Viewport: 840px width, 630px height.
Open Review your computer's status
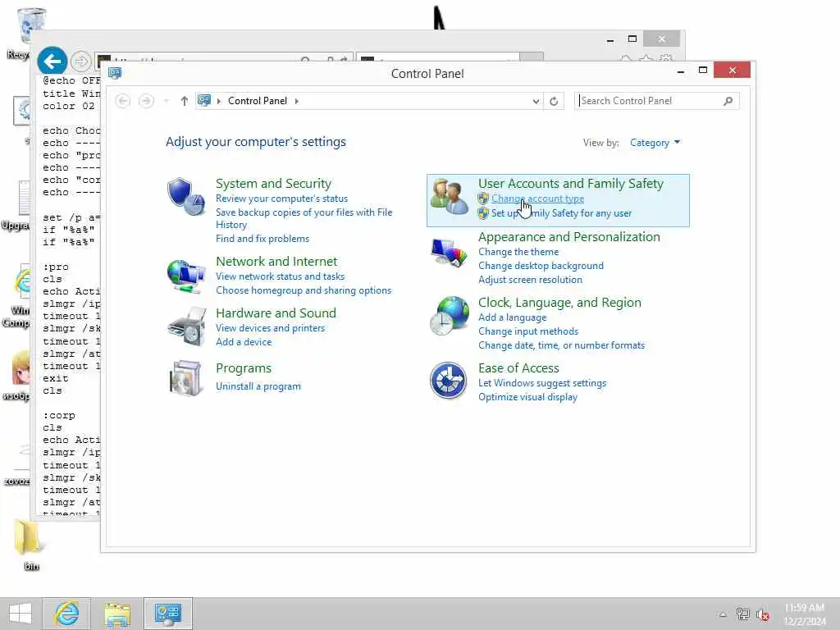coord(282,199)
